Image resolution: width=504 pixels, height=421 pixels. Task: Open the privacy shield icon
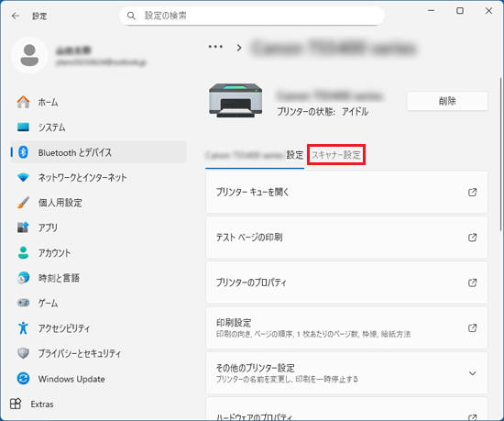click(x=23, y=353)
